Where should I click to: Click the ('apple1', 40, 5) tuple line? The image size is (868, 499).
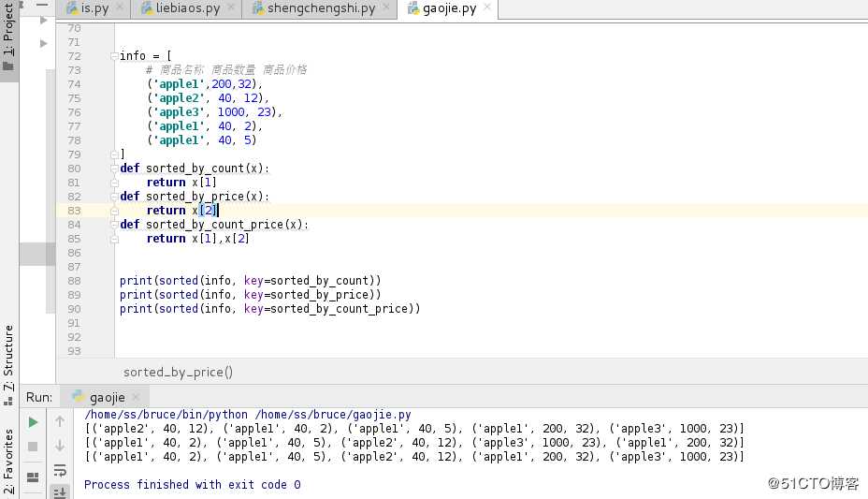point(201,140)
